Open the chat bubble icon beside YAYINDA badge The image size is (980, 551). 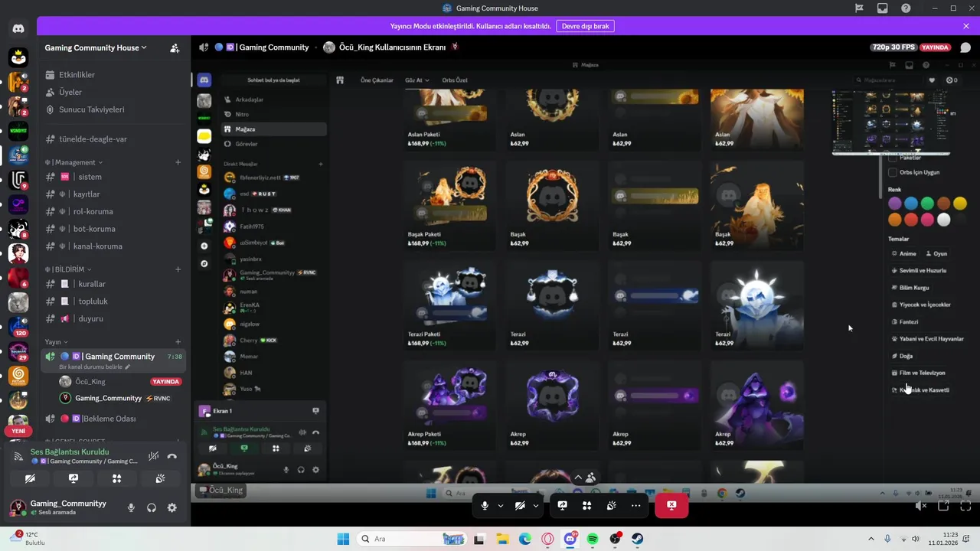click(965, 47)
